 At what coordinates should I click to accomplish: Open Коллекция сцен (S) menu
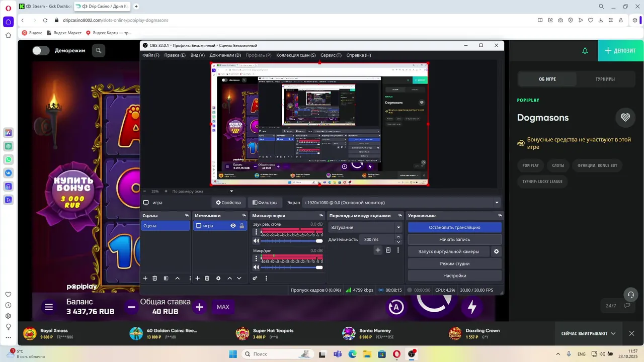click(x=296, y=55)
